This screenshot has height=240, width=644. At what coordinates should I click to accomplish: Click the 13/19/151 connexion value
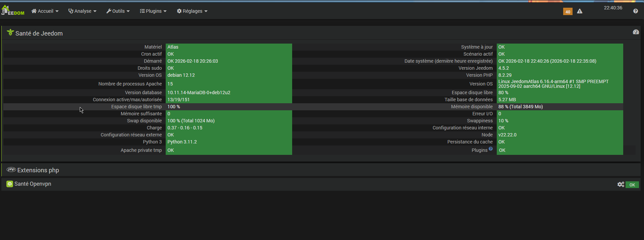(x=178, y=100)
